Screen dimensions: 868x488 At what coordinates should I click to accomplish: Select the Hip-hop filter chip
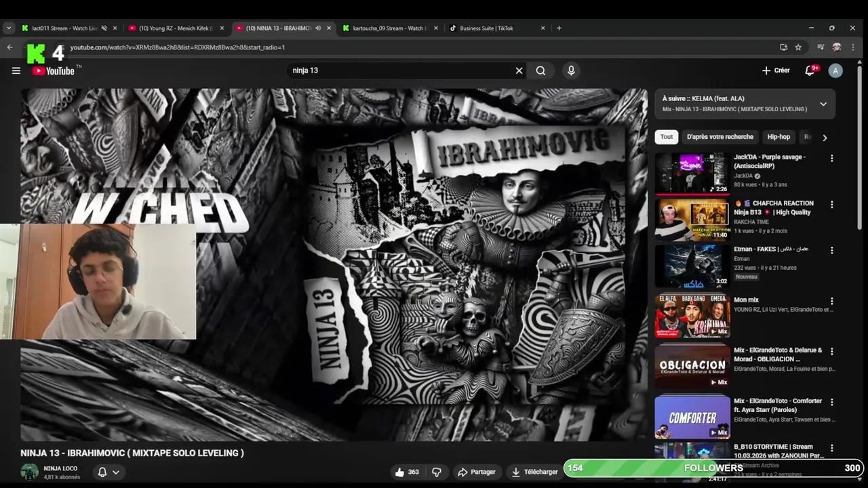pos(778,137)
